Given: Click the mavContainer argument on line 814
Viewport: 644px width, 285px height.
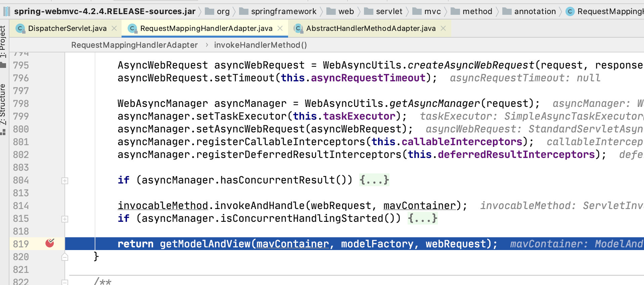Looking at the screenshot, I should point(419,206).
